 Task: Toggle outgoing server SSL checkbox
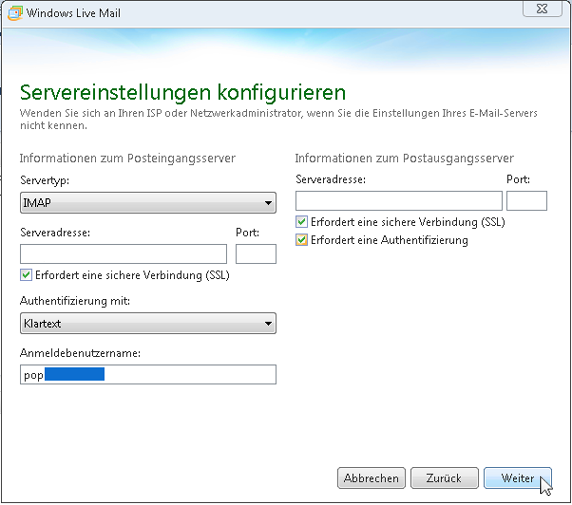[301, 222]
